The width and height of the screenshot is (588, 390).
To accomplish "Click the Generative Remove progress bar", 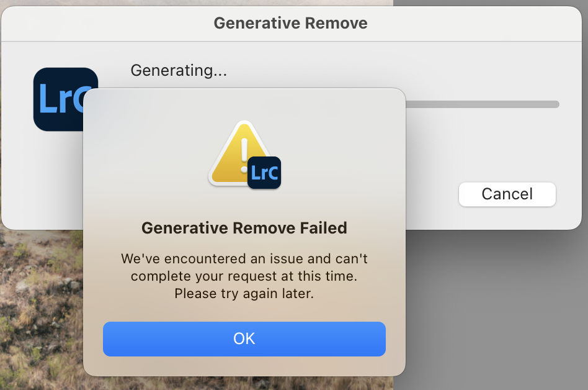I will (484, 104).
